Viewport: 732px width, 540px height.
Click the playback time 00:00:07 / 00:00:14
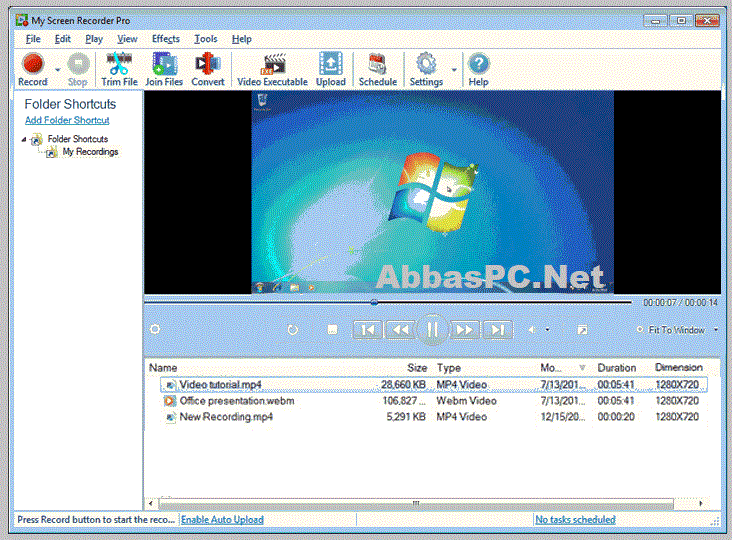[x=680, y=303]
